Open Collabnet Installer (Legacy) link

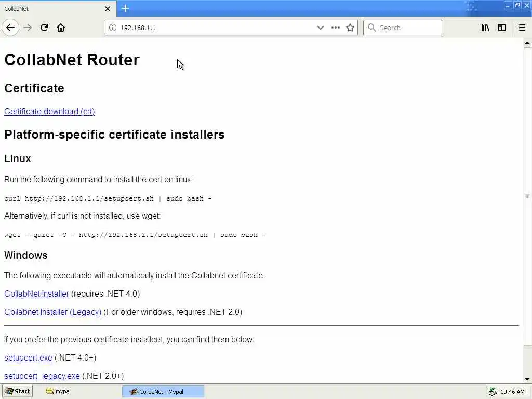[x=52, y=312]
